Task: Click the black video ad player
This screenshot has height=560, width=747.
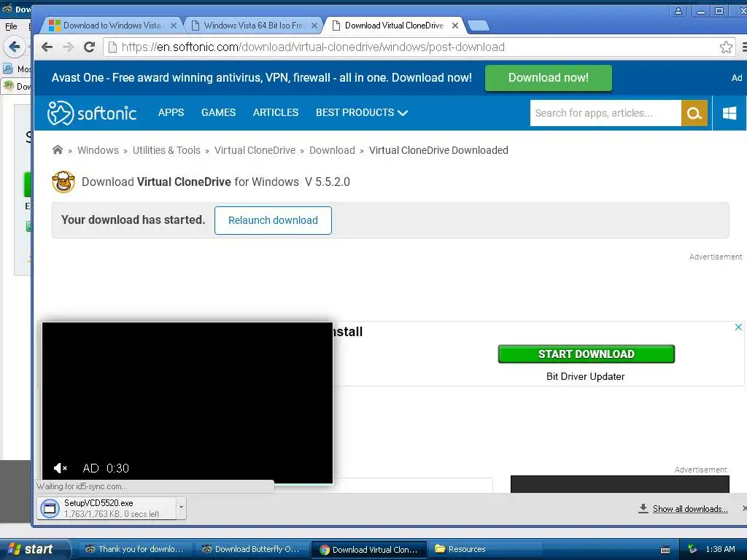Action: coord(187,402)
